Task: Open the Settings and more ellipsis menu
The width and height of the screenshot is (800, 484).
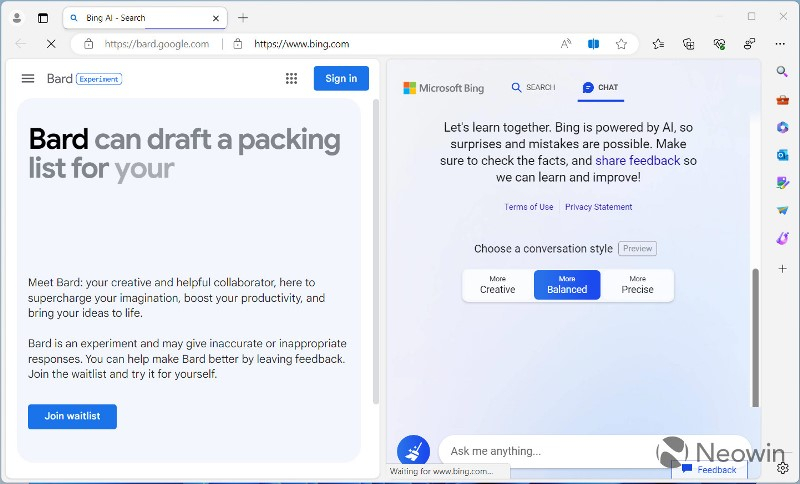Action: 780,44
